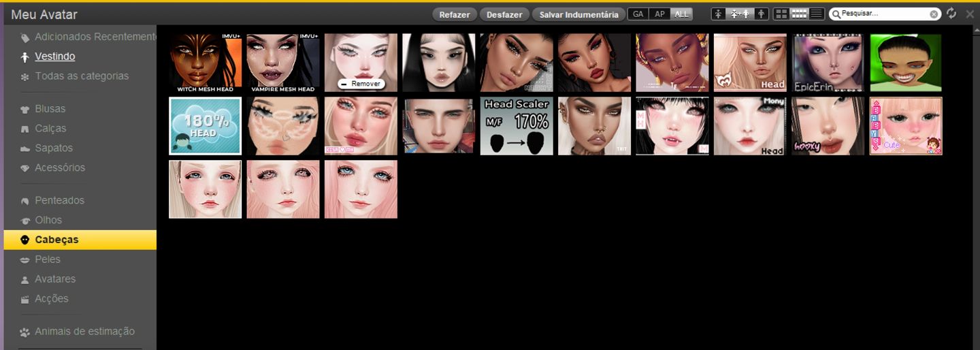This screenshot has height=350, width=980.
Task: Show both genders filter icon
Action: (x=740, y=14)
